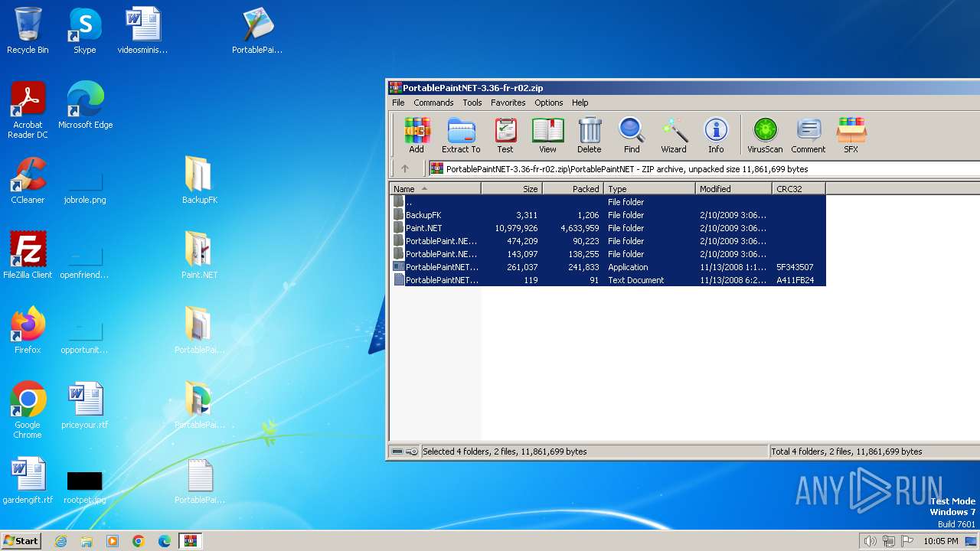This screenshot has height=551, width=980.
Task: Select the PortablePaintNET Text Document file
Action: click(608, 280)
